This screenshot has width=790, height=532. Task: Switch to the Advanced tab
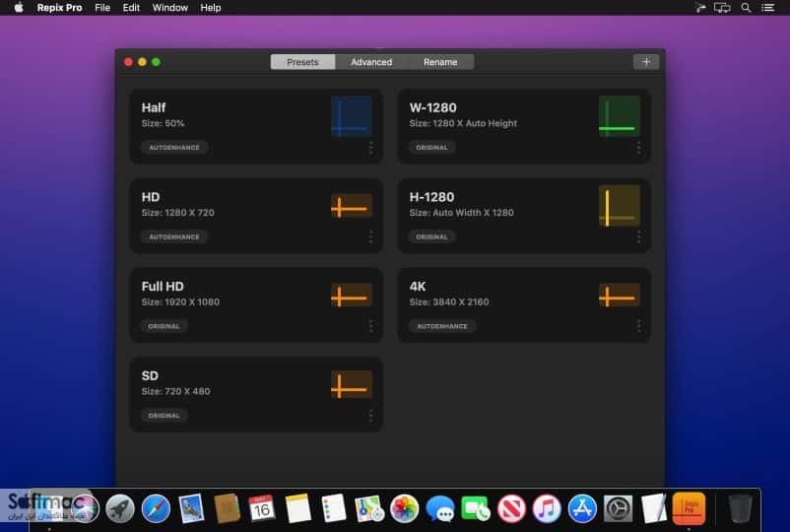point(371,62)
